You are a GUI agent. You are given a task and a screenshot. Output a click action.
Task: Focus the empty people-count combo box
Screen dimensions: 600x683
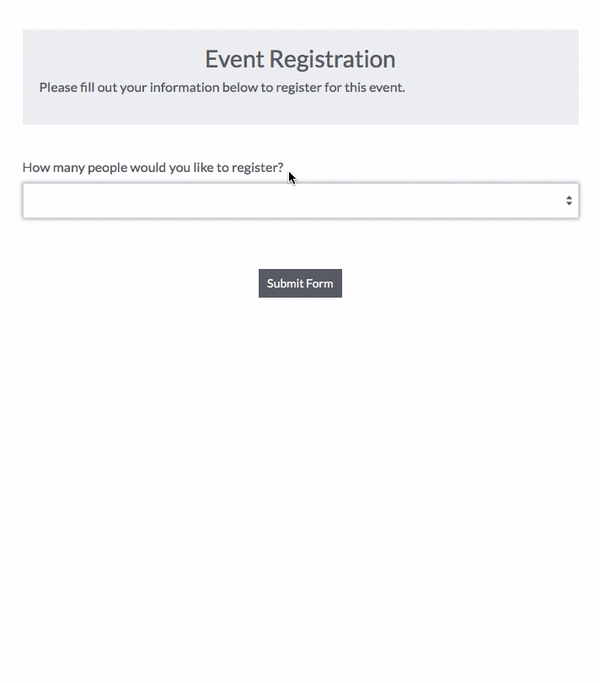[x=300, y=200]
